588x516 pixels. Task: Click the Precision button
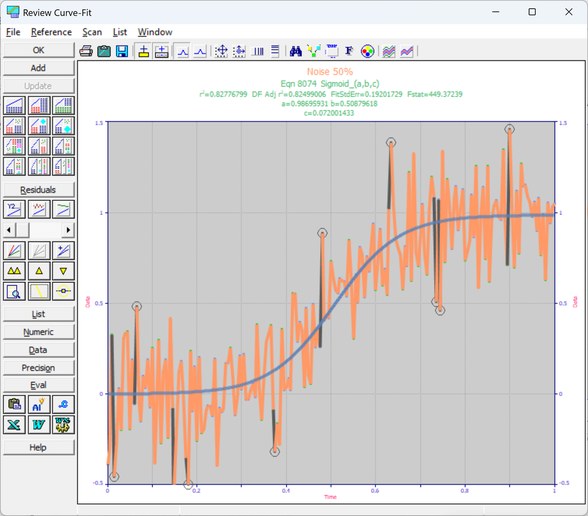pyautogui.click(x=38, y=368)
